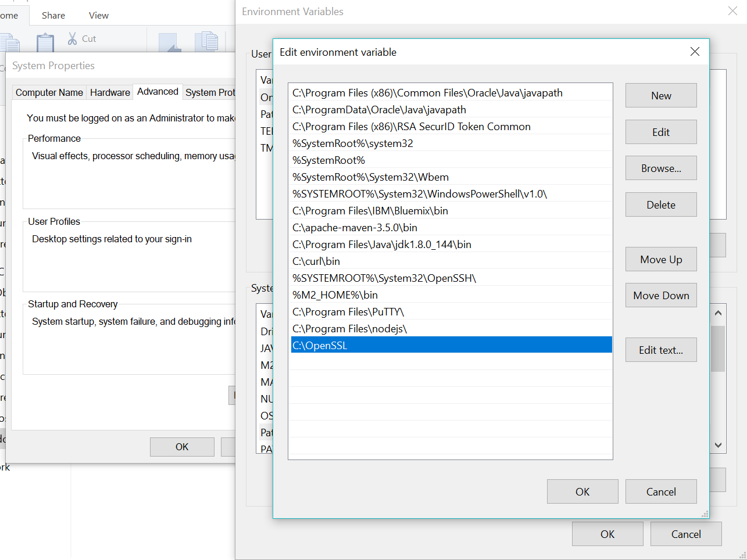The width and height of the screenshot is (747, 560).
Task: Switch to the Hardware tab in System Properties
Action: click(109, 92)
